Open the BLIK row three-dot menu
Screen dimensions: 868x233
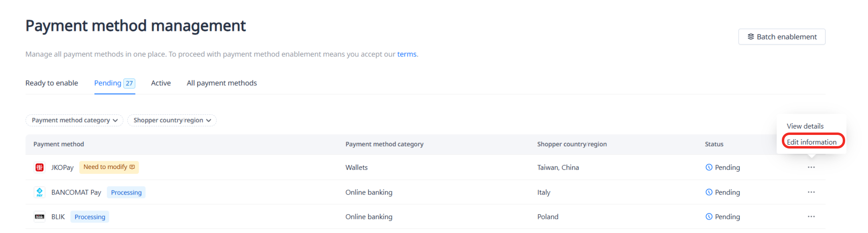(811, 217)
